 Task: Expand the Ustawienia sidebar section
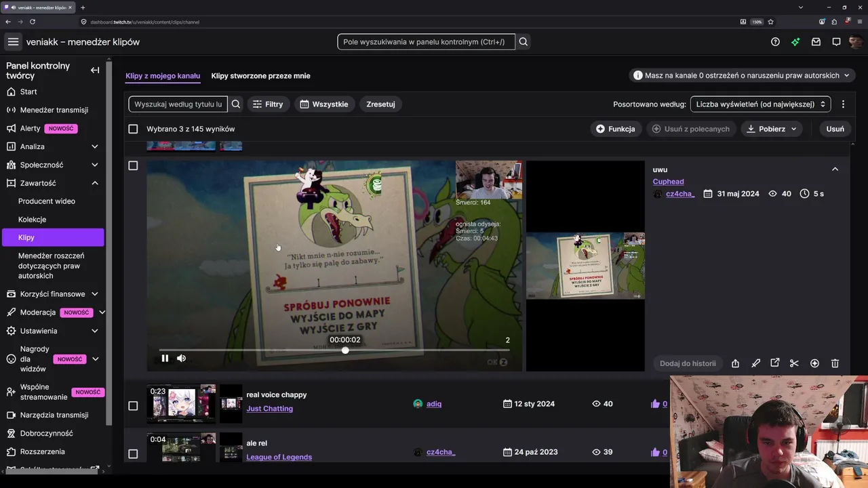tap(95, 331)
